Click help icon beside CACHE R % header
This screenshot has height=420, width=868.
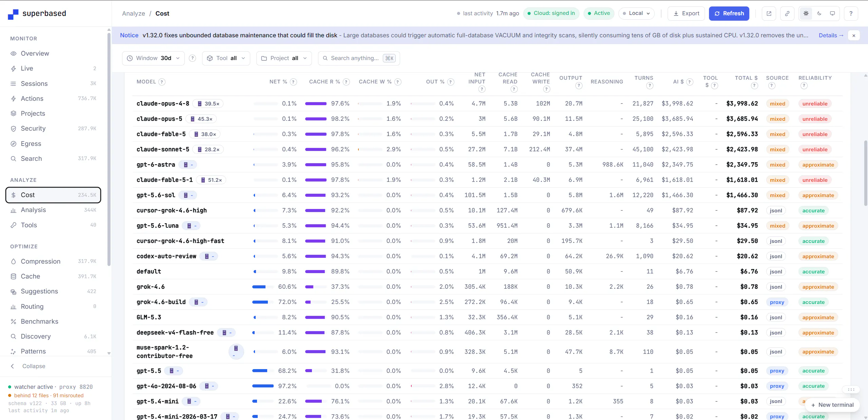pyautogui.click(x=346, y=82)
